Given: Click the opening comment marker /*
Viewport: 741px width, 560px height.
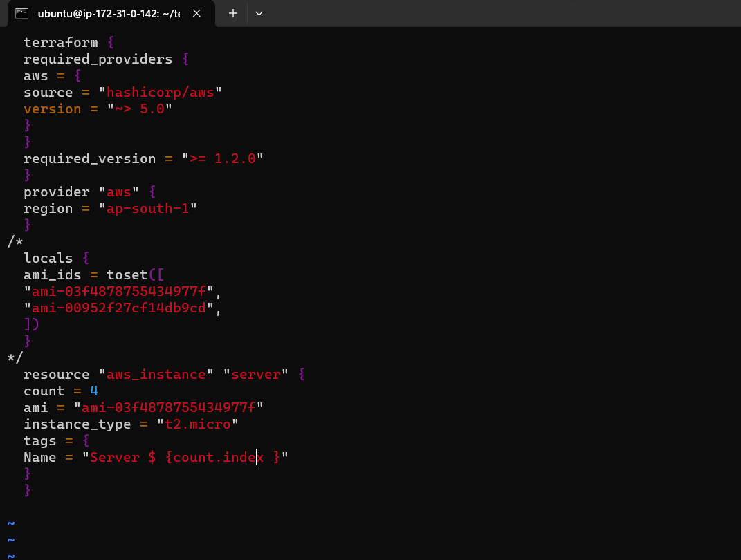Looking at the screenshot, I should coord(15,242).
